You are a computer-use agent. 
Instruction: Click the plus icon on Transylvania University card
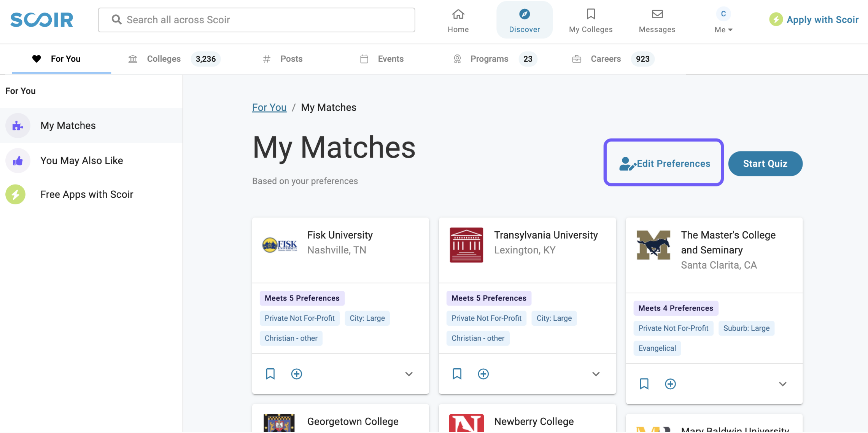[x=483, y=374]
